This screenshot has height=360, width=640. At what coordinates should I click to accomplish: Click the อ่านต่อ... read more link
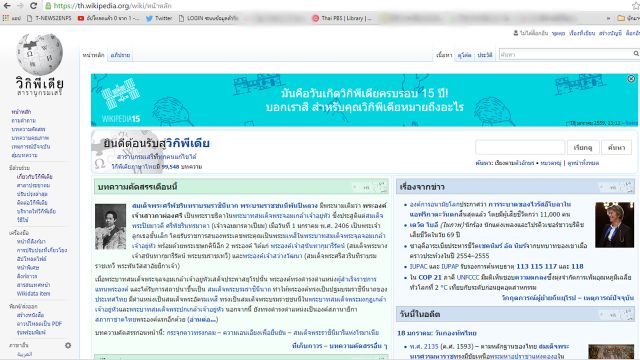click(x=202, y=319)
